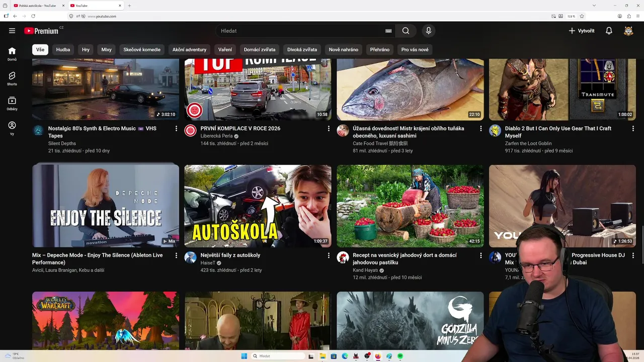Select the Hry filter chip
Viewport: 644px width, 362px height.
tap(86, 50)
